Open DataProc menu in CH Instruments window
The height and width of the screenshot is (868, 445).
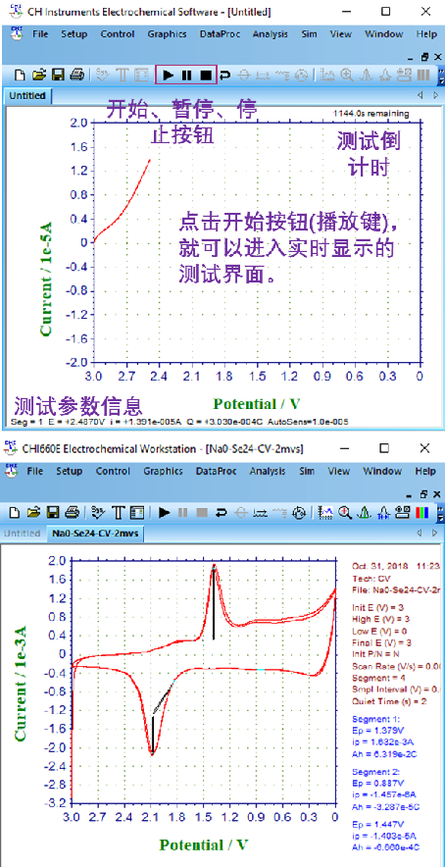tap(220, 33)
